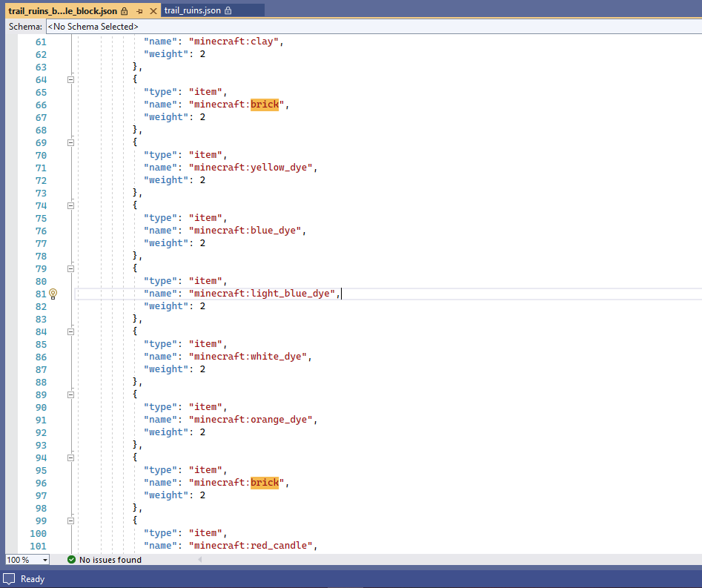
Task: Click the No issues found status text
Action: point(110,560)
